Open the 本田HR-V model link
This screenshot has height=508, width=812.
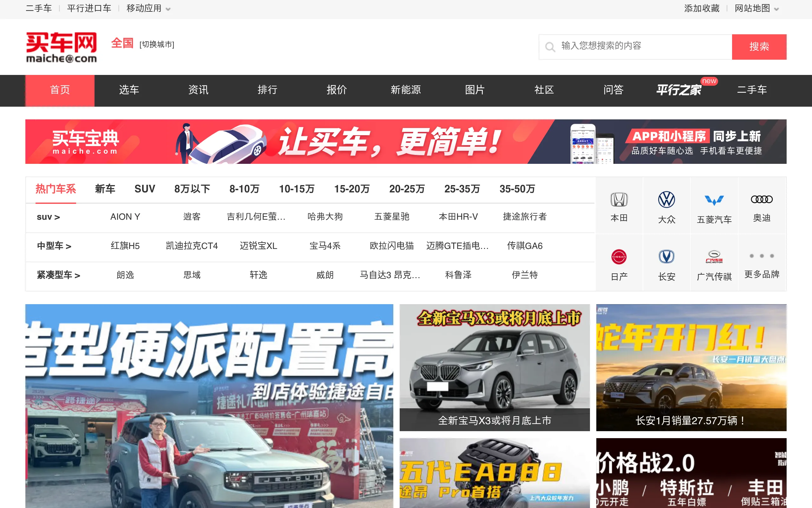pyautogui.click(x=458, y=217)
